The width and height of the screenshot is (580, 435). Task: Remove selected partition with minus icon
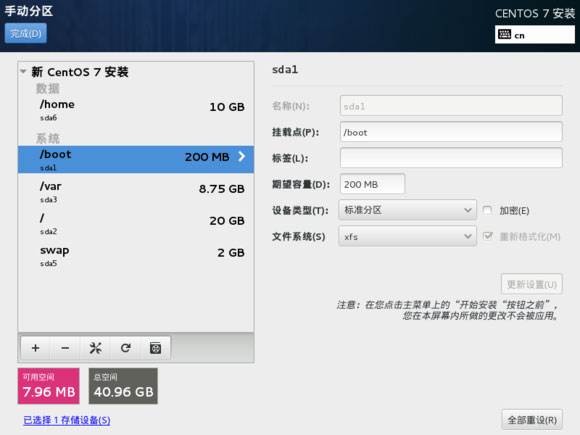65,348
